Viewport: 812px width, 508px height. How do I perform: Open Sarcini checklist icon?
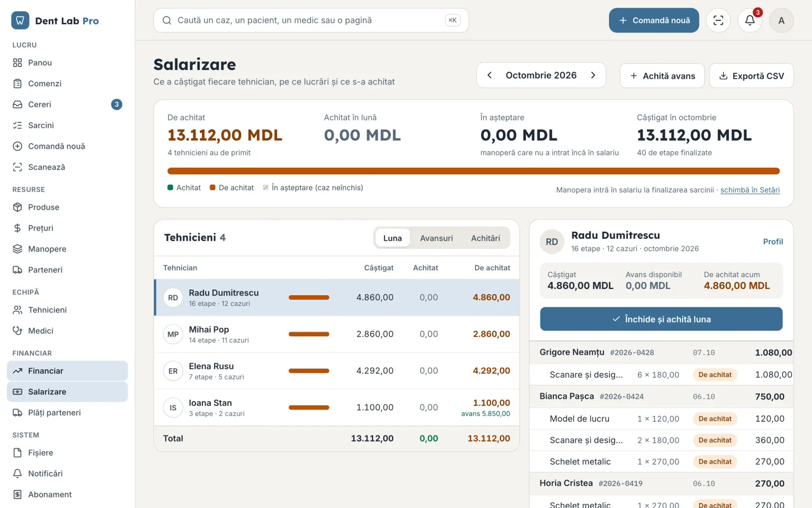click(x=17, y=125)
